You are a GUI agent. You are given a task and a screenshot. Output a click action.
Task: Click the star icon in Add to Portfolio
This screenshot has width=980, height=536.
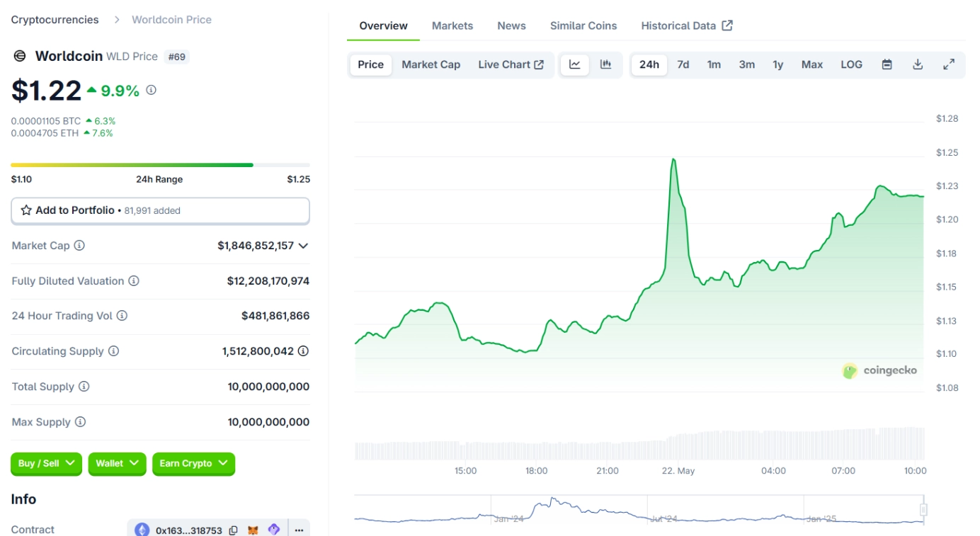coord(26,210)
